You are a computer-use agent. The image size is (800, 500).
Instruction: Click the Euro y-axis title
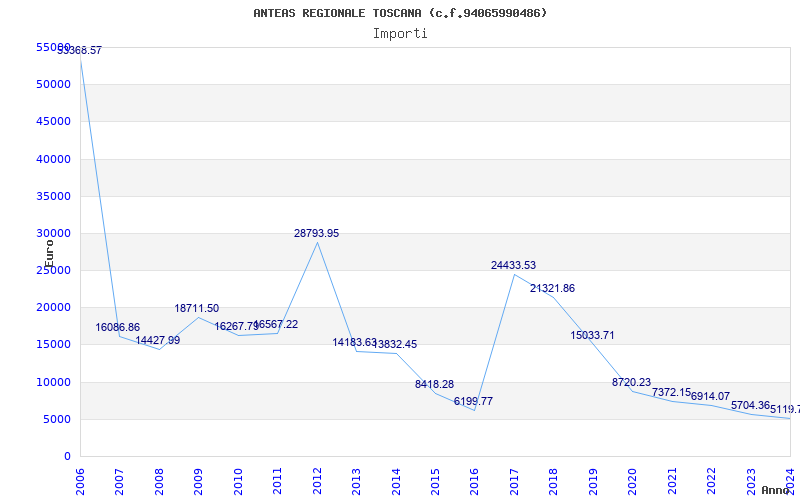point(49,254)
